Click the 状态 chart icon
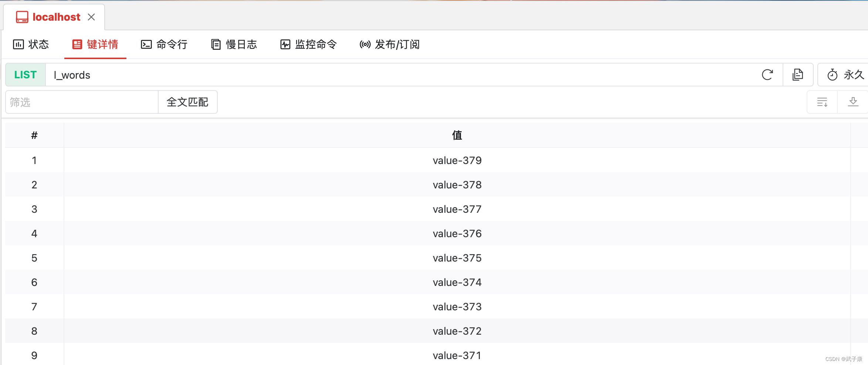Viewport: 868px width, 365px height. tap(18, 44)
